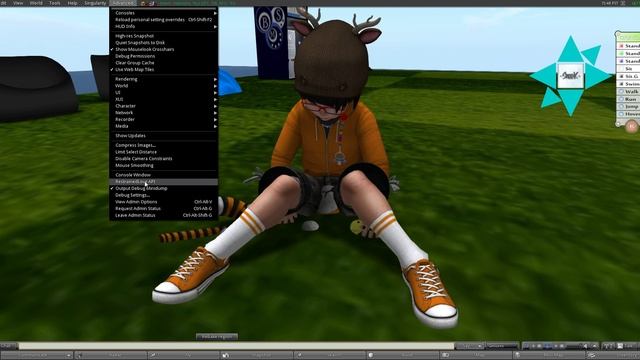Expand the Consoles submenu
The image size is (640, 360).
point(163,13)
